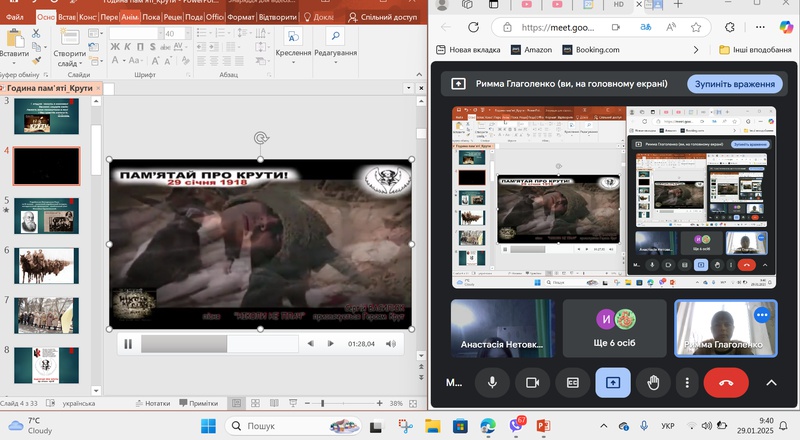800x440 pixels.
Task: Click the translate icon in Edge address bar
Action: pyautogui.click(x=646, y=27)
